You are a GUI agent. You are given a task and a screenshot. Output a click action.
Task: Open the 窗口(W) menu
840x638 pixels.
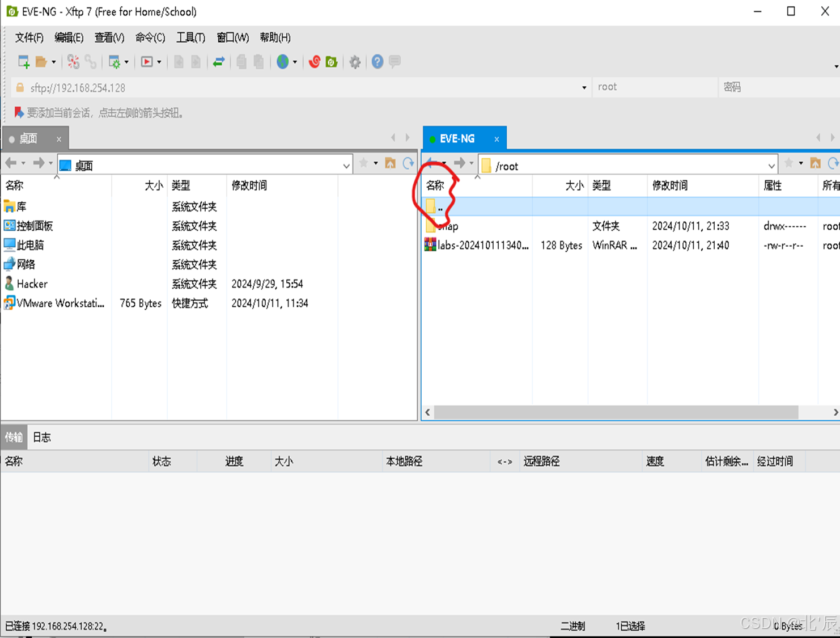click(233, 37)
